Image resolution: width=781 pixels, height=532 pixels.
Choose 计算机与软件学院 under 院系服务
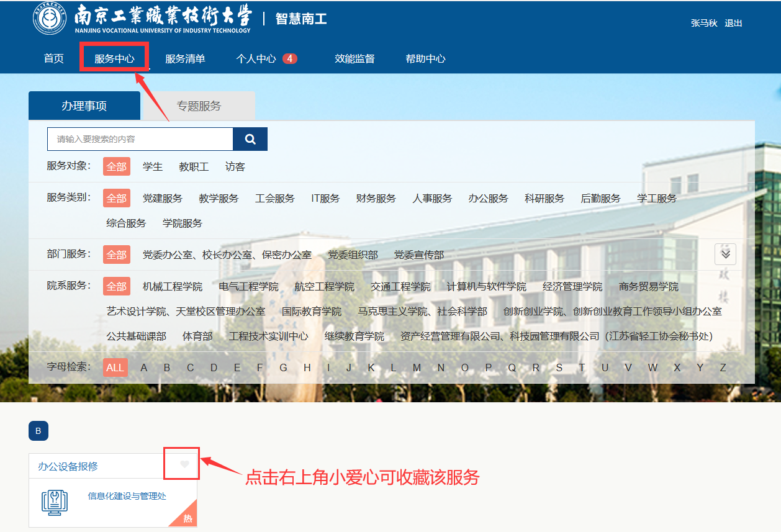coord(486,286)
